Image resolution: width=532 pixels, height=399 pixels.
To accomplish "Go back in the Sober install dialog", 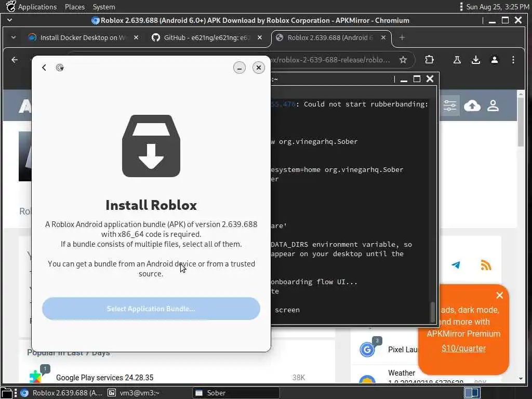I will tap(44, 68).
